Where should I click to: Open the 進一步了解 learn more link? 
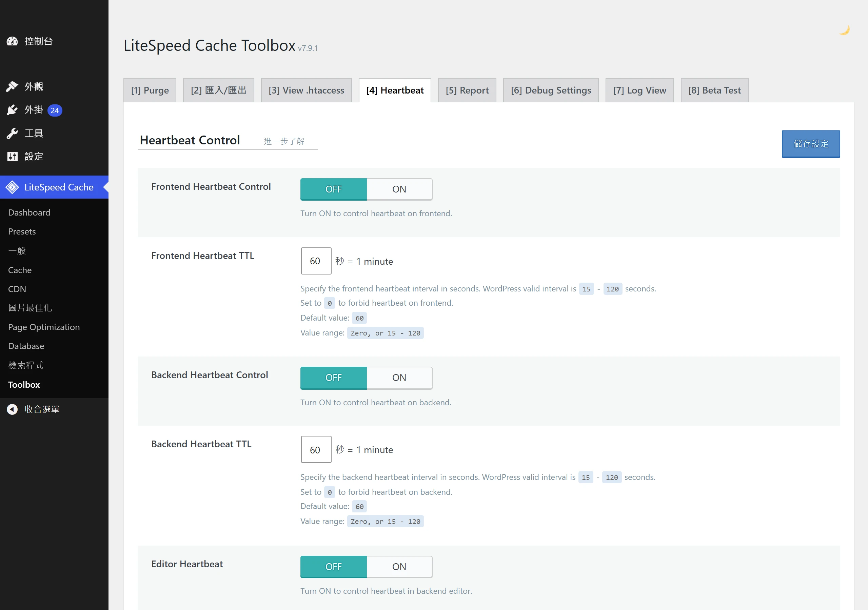(284, 141)
